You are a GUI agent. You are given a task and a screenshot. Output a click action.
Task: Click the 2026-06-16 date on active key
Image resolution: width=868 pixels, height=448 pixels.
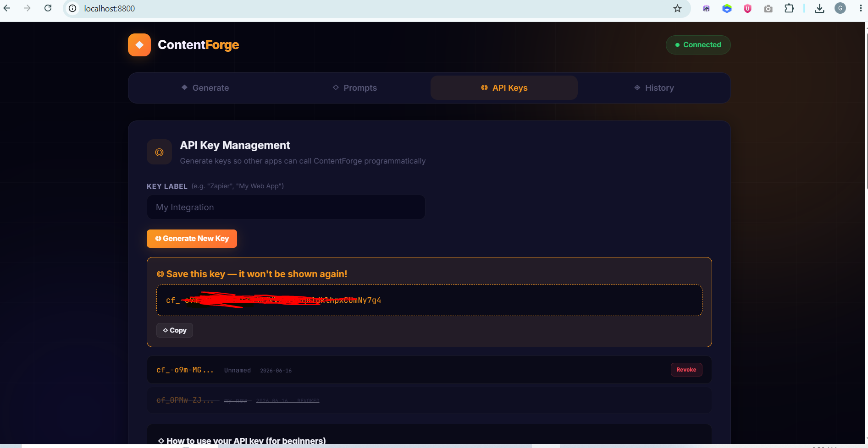click(276, 371)
